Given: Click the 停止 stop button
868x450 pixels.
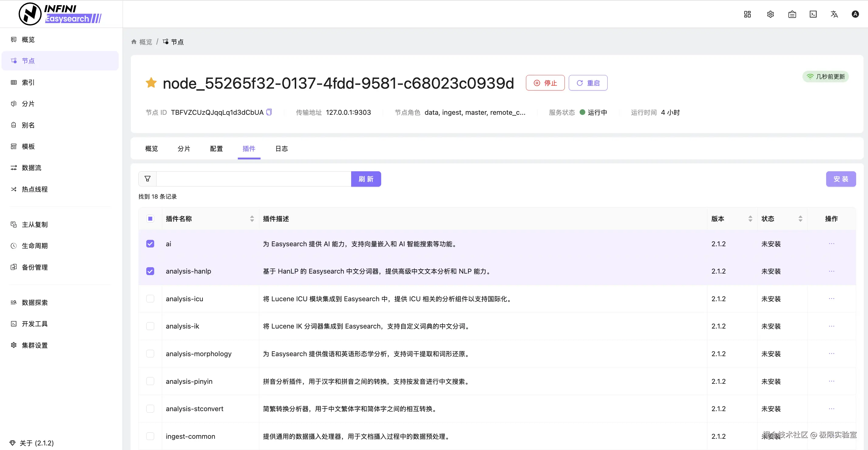Looking at the screenshot, I should click(x=545, y=83).
